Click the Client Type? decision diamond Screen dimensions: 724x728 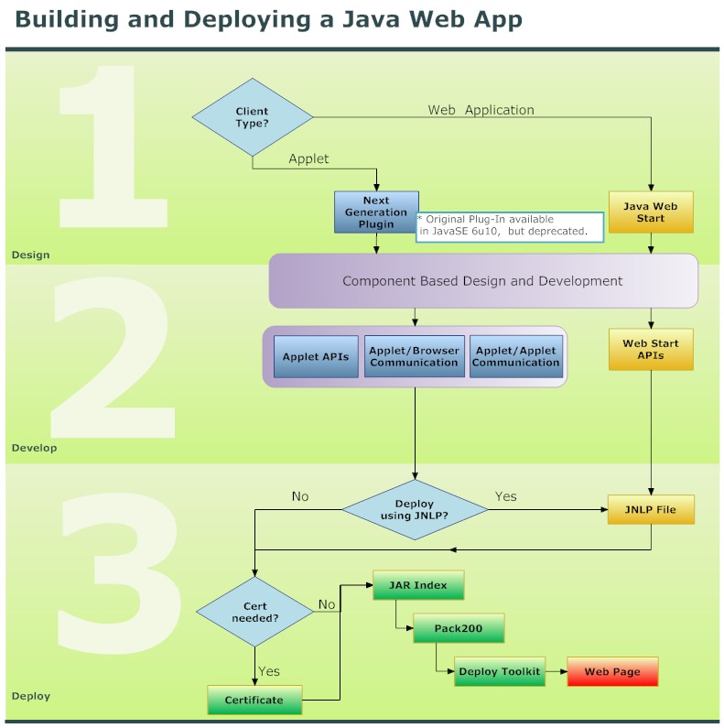(x=252, y=117)
